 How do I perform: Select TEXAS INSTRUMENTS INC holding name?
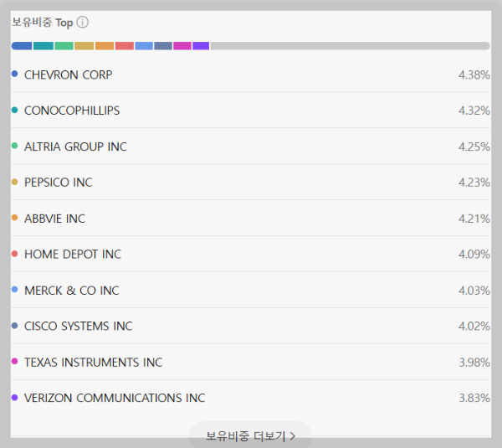pyautogui.click(x=94, y=362)
